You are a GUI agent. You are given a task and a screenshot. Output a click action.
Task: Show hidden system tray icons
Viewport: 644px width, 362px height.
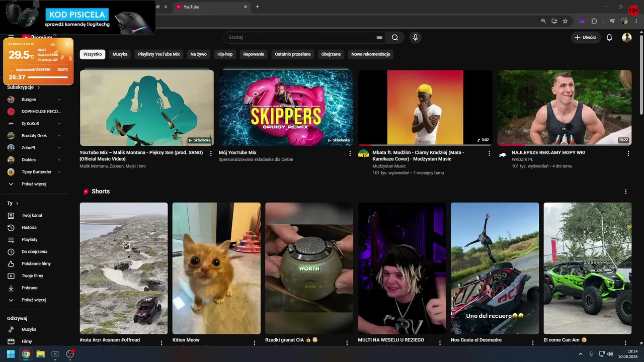point(581,354)
